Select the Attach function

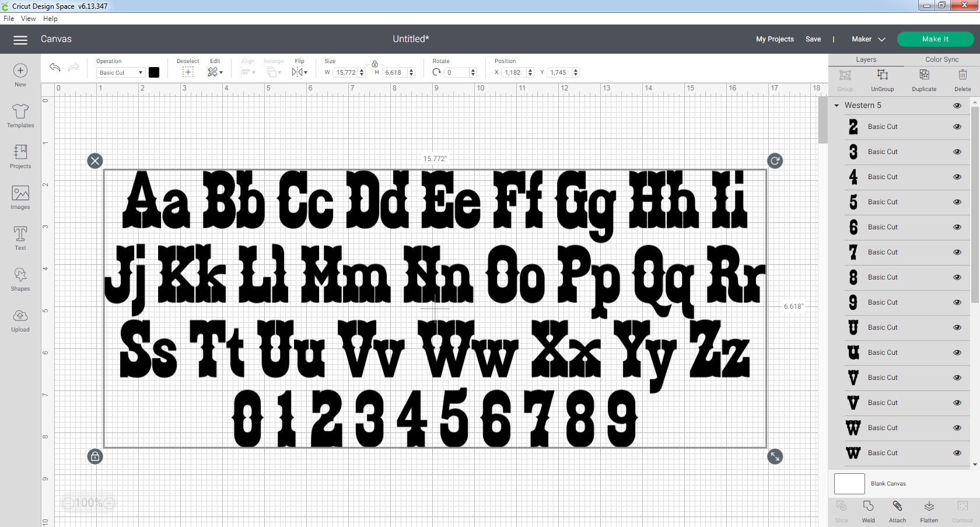click(x=897, y=511)
